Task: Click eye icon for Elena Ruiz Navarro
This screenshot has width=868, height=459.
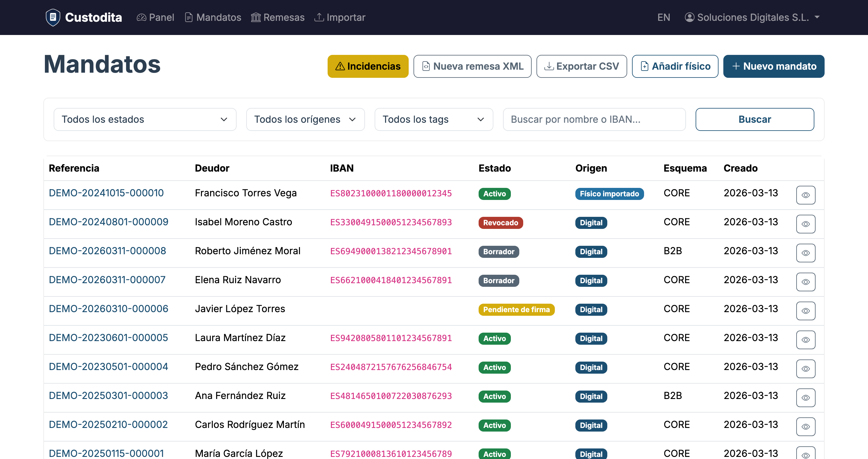Action: tap(805, 282)
